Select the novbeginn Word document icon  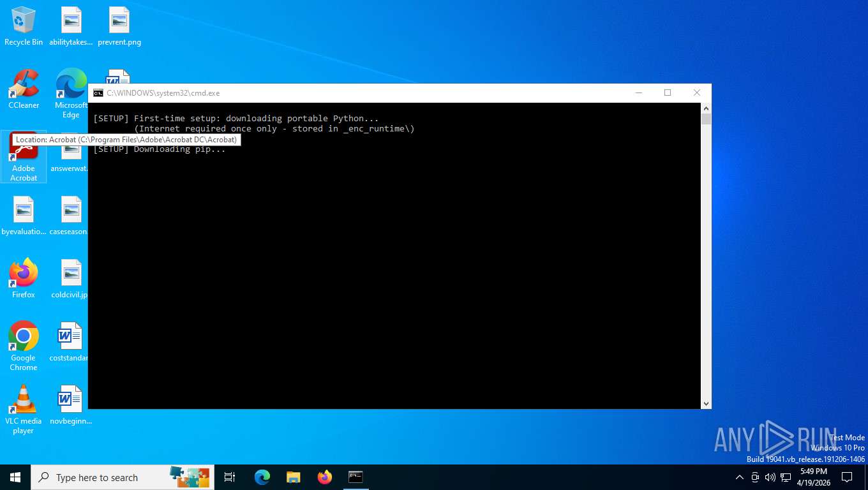(x=71, y=405)
